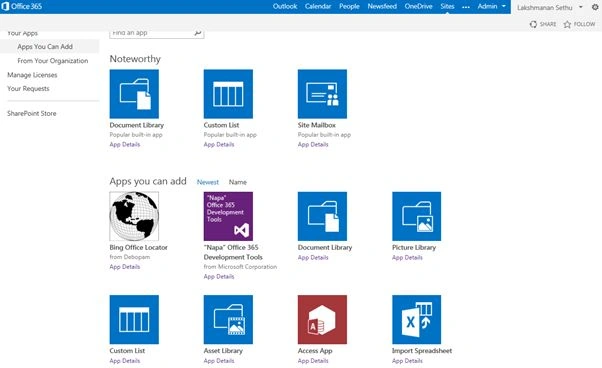Open Calendar in the top navigation
This screenshot has width=602, height=368.
coord(318,6)
